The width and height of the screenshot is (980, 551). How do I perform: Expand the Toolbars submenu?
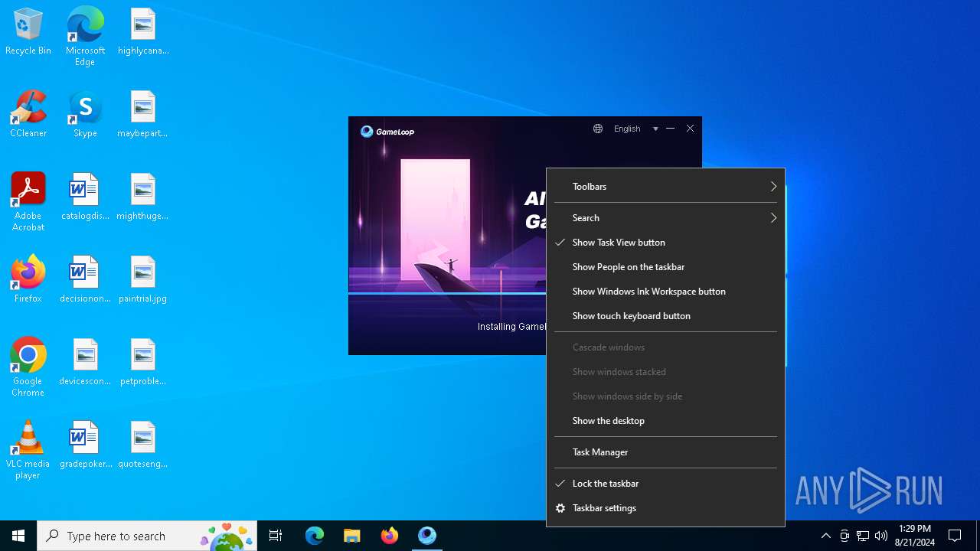665,187
